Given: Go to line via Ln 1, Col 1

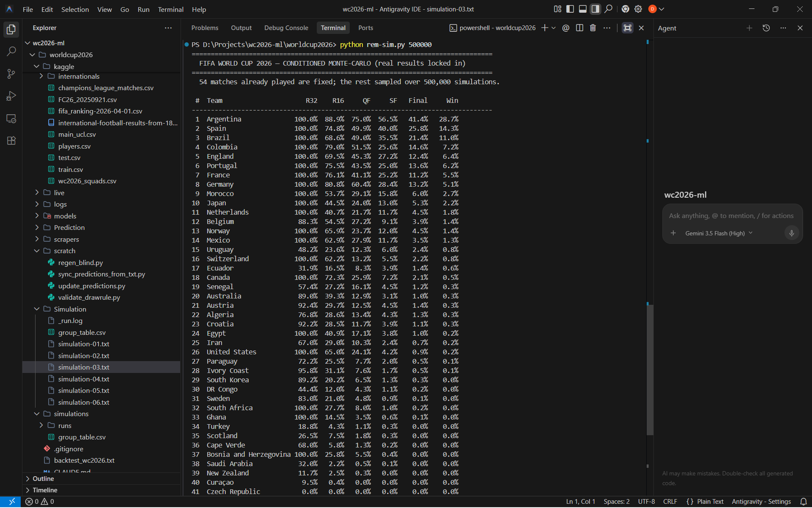Looking at the screenshot, I should [x=580, y=502].
